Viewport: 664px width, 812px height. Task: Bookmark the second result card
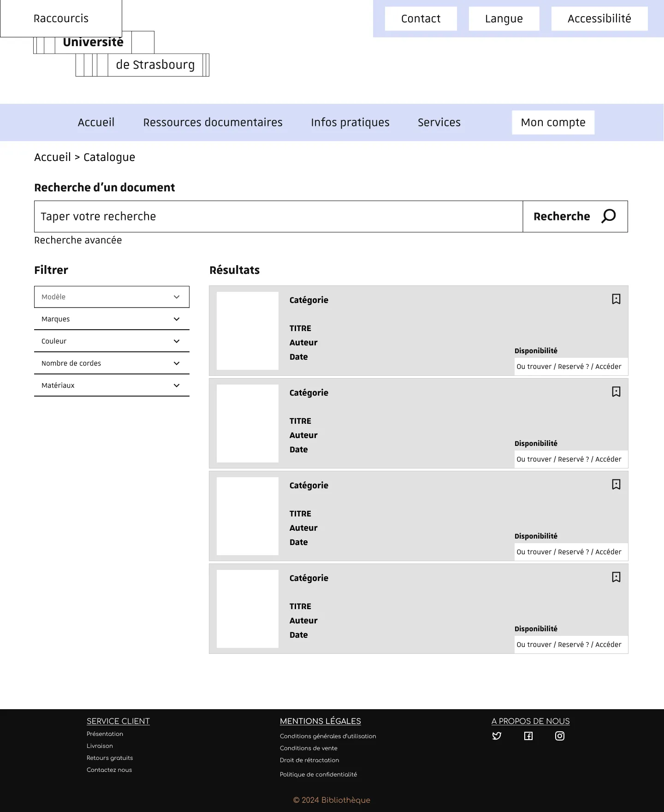(616, 392)
